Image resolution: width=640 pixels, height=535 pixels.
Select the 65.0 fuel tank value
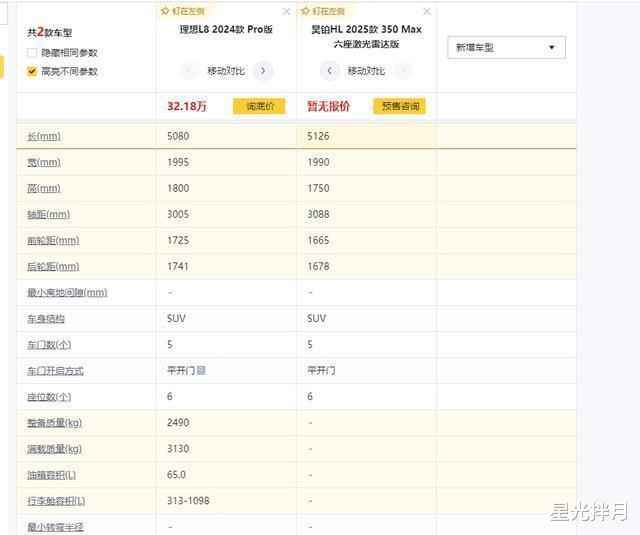(x=176, y=475)
